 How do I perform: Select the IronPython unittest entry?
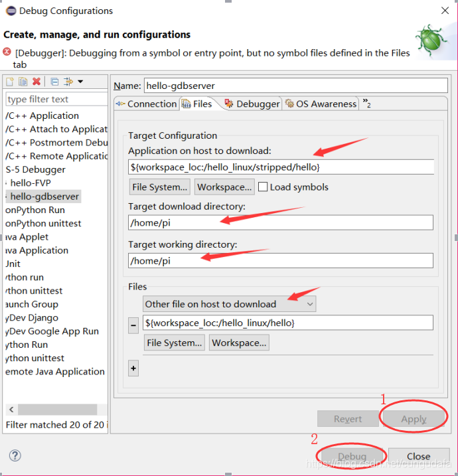(x=43, y=223)
